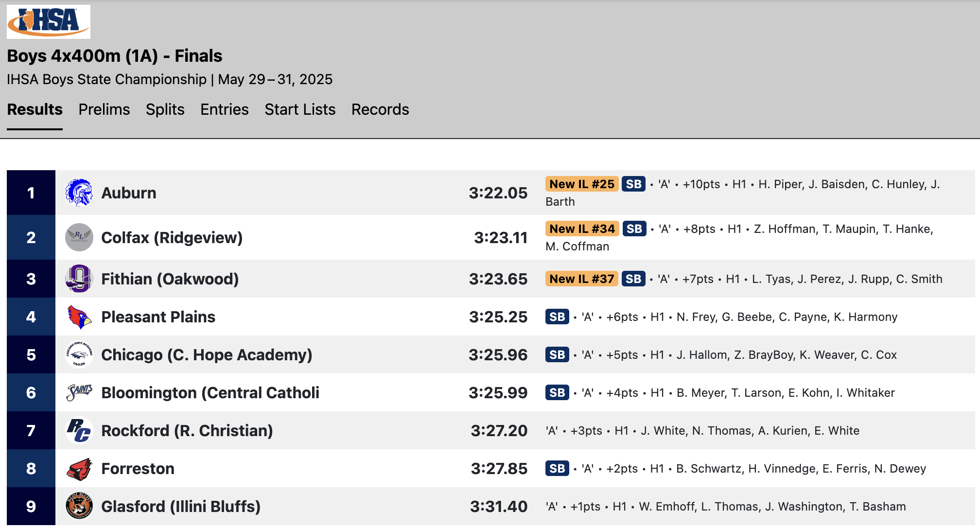Viewport: 980px width, 529px height.
Task: Open the Auburn team link
Action: [129, 193]
